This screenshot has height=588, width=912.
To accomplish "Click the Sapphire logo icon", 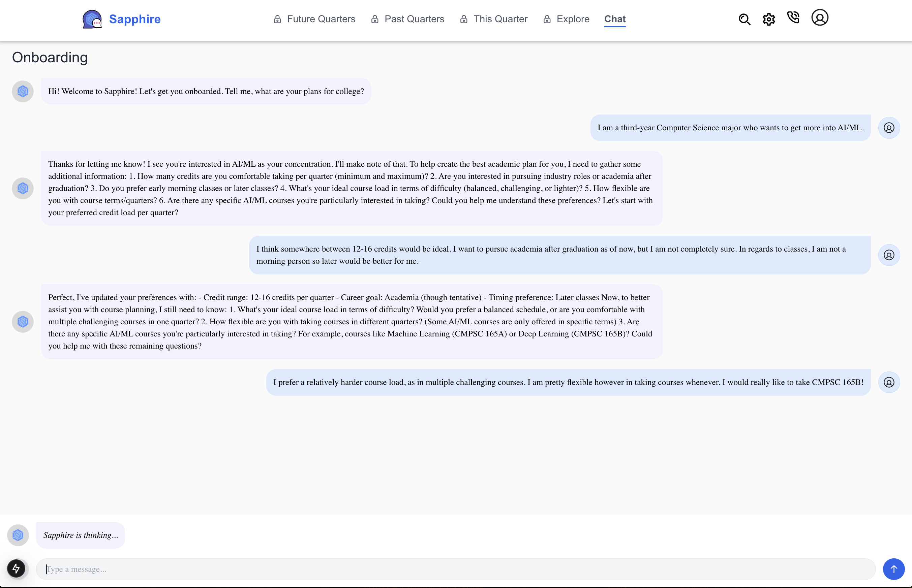I will point(92,19).
